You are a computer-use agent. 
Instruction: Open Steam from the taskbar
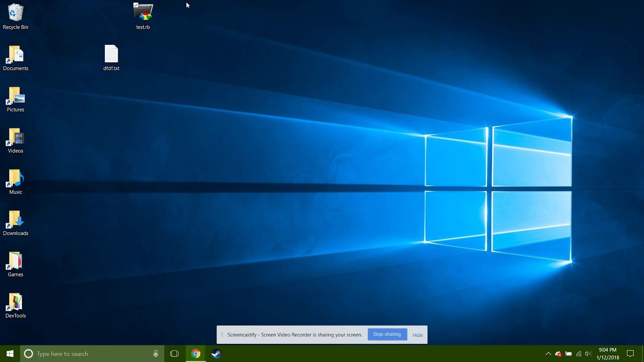pyautogui.click(x=216, y=353)
